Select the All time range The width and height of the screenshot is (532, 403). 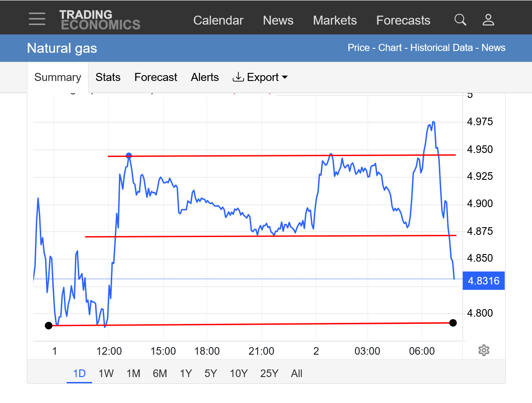[x=296, y=373]
